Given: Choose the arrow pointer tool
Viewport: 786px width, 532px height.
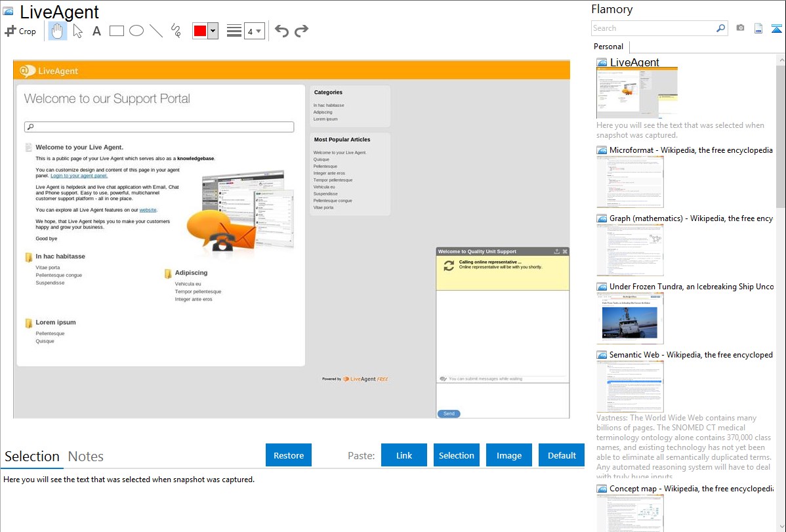Looking at the screenshot, I should [77, 31].
